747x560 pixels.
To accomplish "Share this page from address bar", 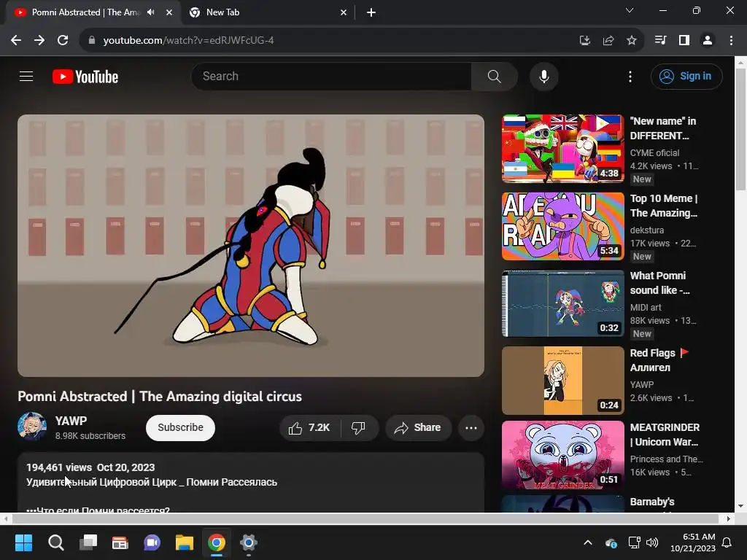I will 608,41.
